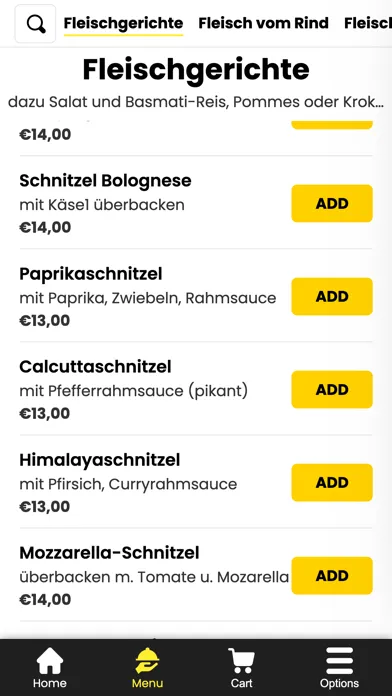Open the Himalayaschnitzel item title

point(99,460)
